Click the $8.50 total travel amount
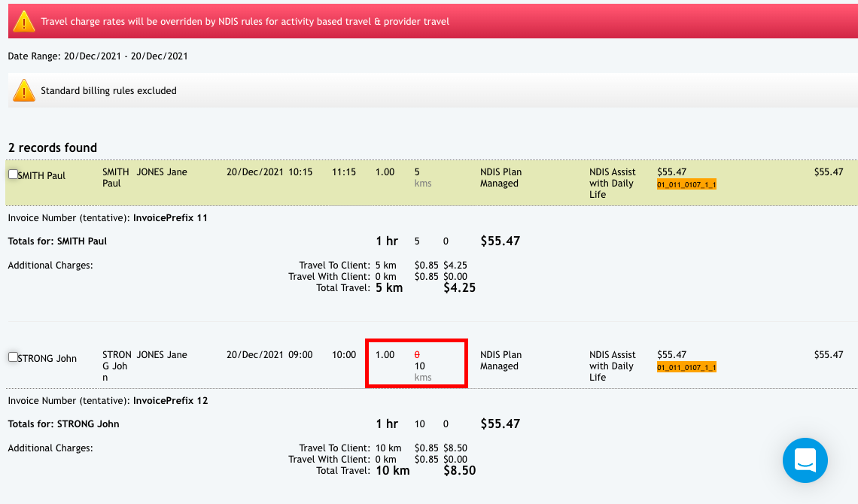 (459, 471)
